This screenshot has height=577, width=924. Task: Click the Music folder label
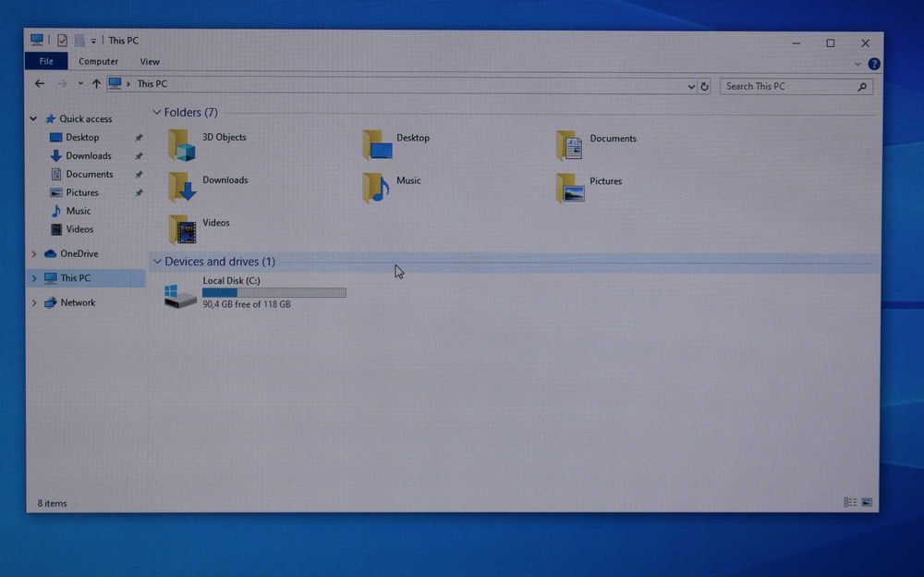pos(408,180)
